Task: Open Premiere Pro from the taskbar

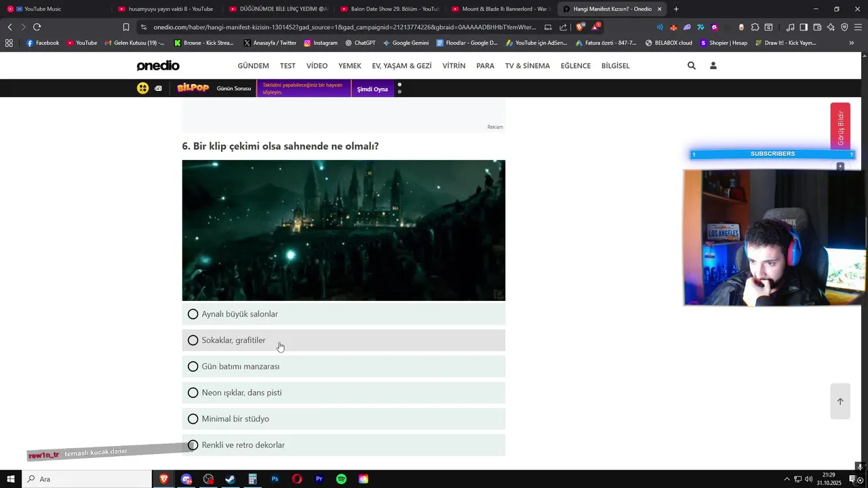Action: [x=319, y=479]
